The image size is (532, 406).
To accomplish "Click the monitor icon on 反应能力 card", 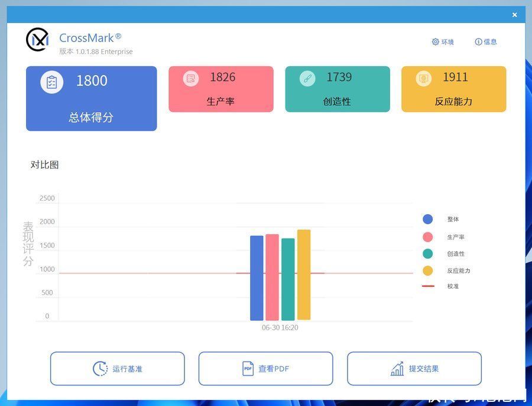I will click(x=423, y=79).
